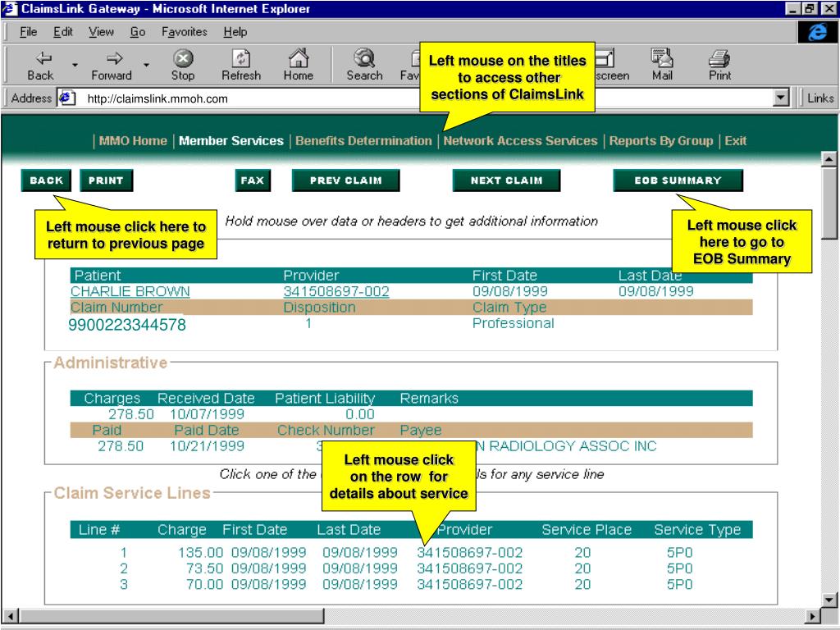This screenshot has width=840, height=630.
Task: Click the browser Back arrow toolbar icon
Action: point(43,58)
